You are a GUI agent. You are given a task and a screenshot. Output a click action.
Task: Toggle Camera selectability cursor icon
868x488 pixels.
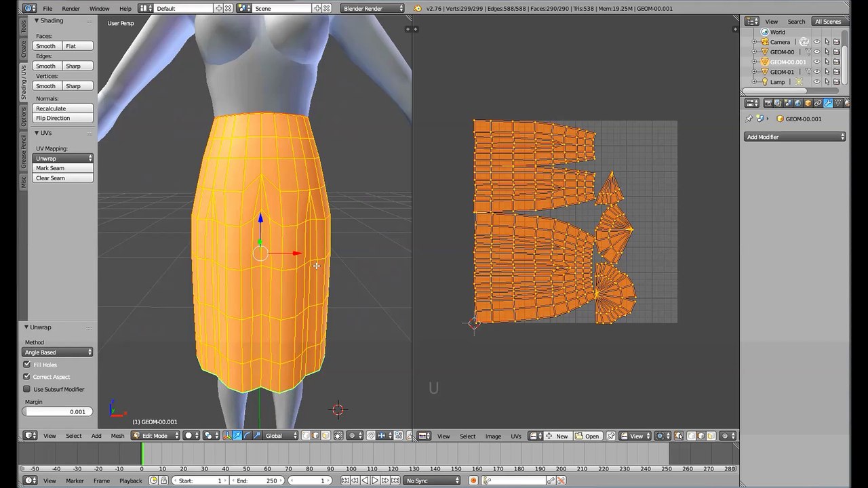pyautogui.click(x=827, y=42)
